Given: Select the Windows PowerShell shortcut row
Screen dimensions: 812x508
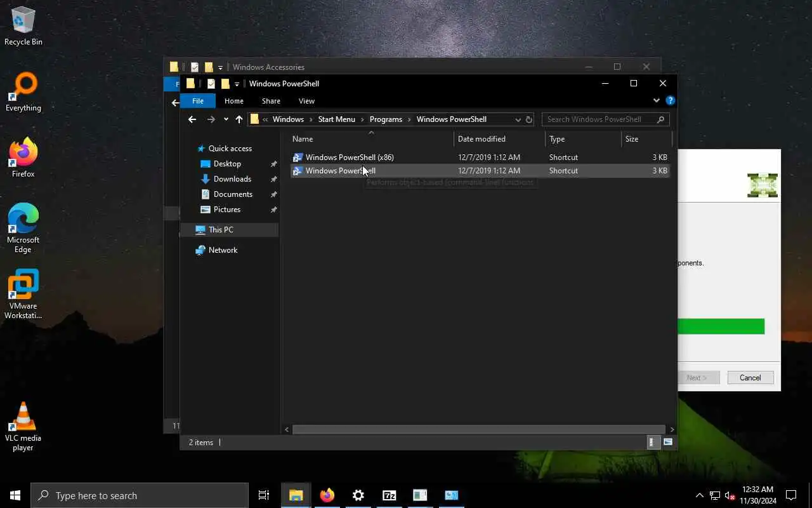Looking at the screenshot, I should [x=480, y=171].
